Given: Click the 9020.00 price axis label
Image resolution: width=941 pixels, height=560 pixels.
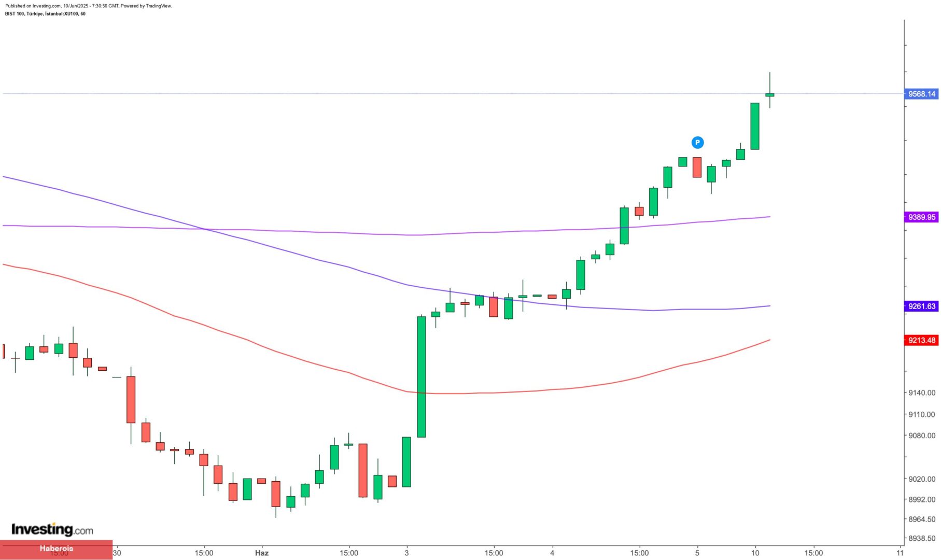Looking at the screenshot, I should click(922, 479).
